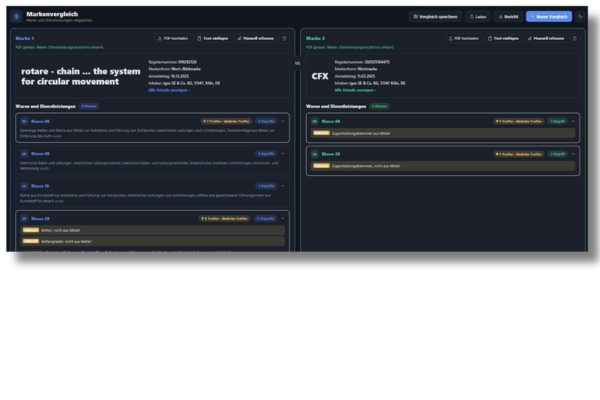Upload a PDF for Marke 2

tap(464, 38)
